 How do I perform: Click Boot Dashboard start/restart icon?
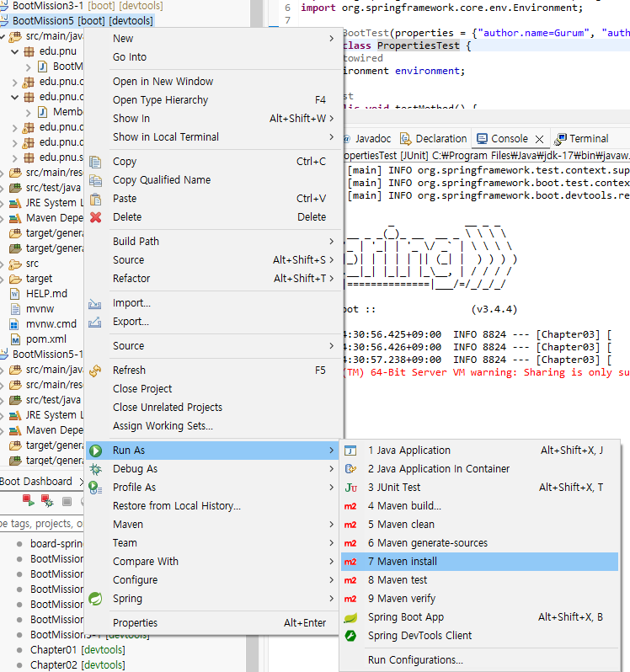(x=29, y=500)
